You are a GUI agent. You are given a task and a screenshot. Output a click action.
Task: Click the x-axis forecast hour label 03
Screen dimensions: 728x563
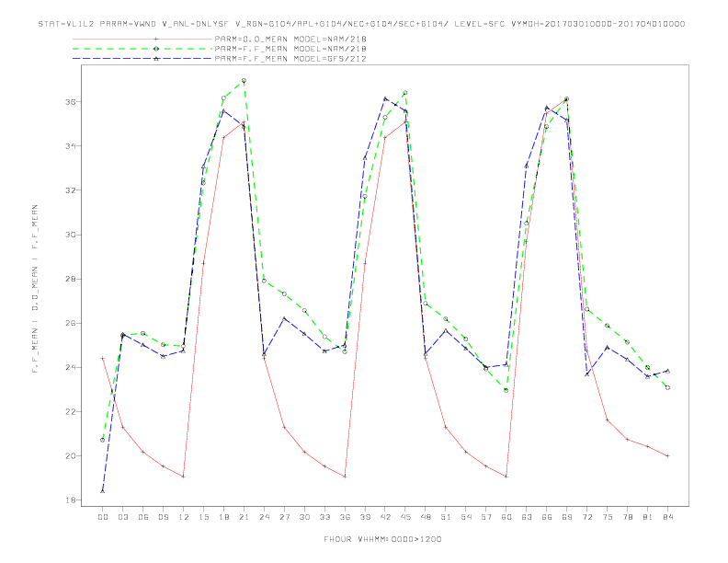pos(122,517)
